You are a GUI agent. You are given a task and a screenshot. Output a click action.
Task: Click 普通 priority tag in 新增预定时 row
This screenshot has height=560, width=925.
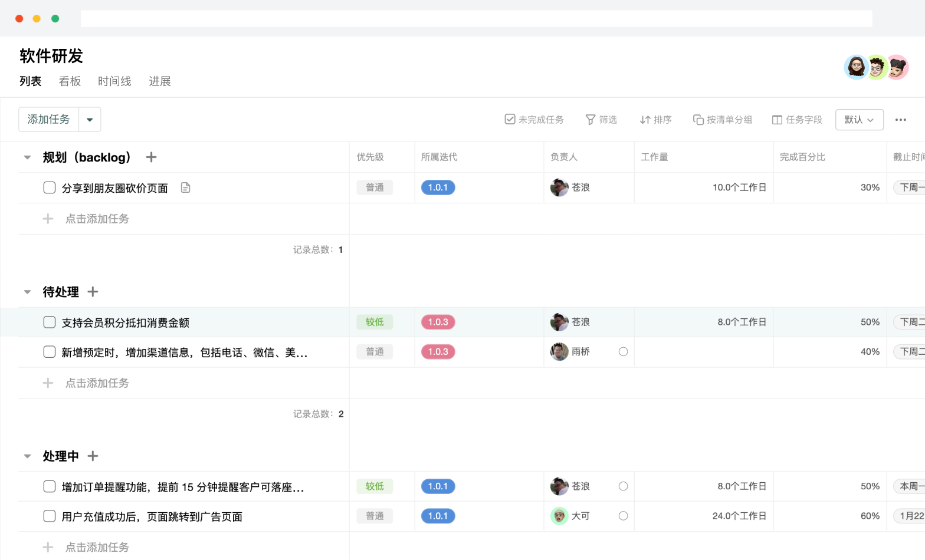(375, 352)
